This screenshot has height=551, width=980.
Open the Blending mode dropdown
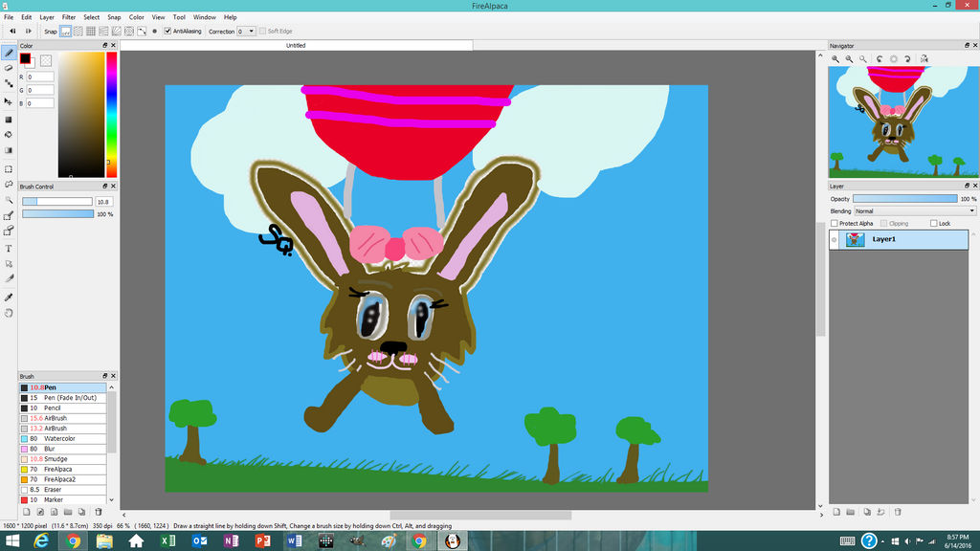915,211
